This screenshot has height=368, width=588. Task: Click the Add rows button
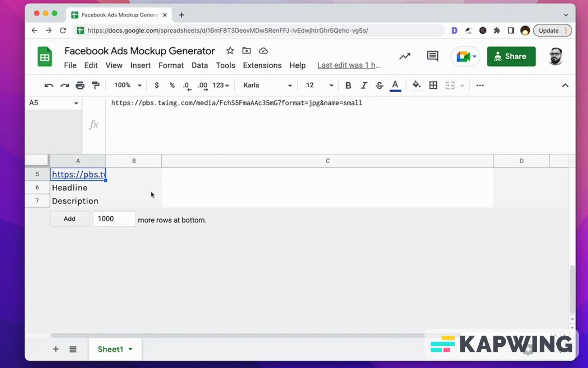click(x=69, y=219)
